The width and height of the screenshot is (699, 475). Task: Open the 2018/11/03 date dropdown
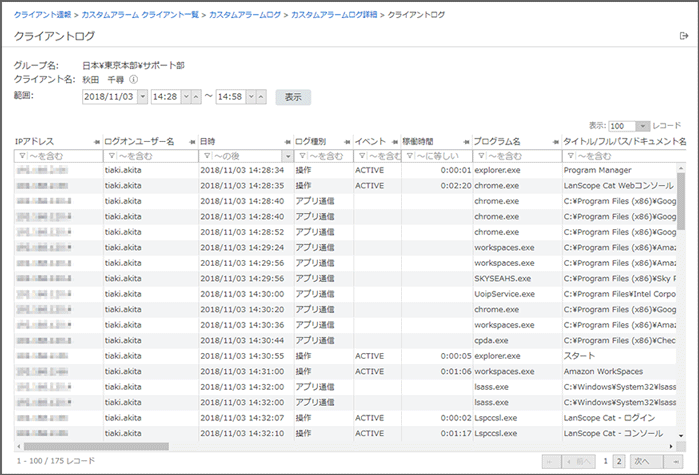142,97
